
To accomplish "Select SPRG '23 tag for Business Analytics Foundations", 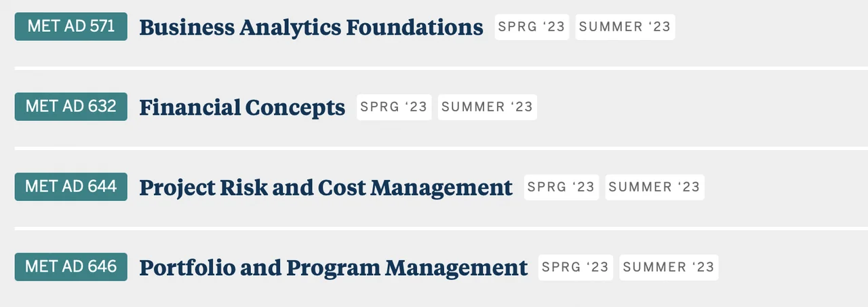I will 532,27.
